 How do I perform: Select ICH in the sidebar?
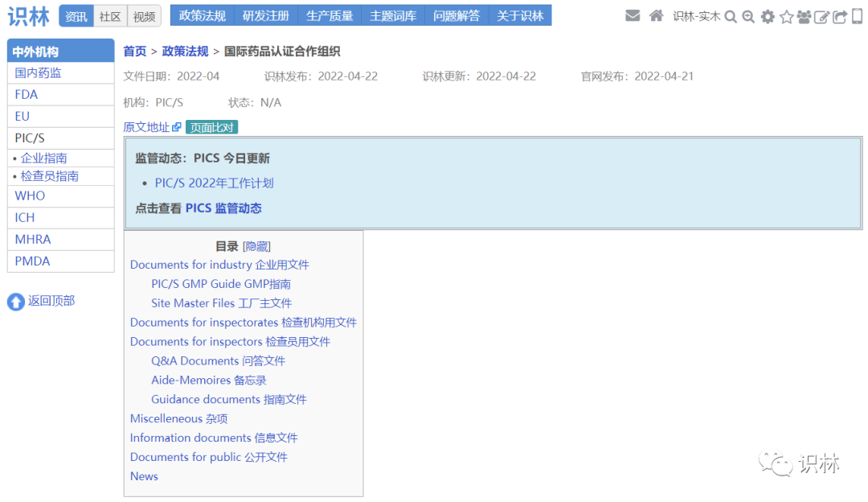[61, 218]
